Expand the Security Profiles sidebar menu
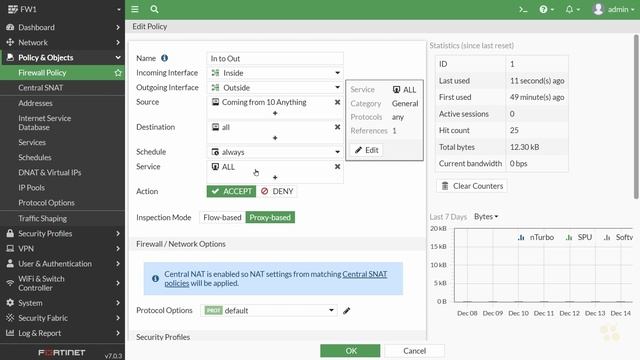 62,233
